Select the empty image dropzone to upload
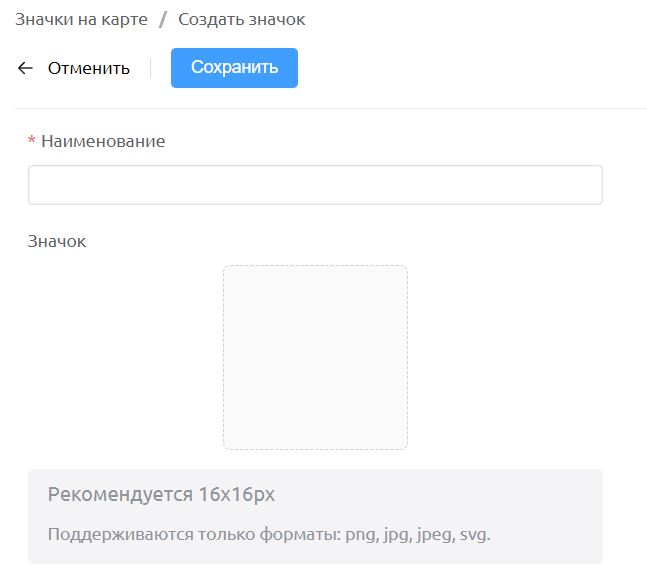 [x=315, y=357]
